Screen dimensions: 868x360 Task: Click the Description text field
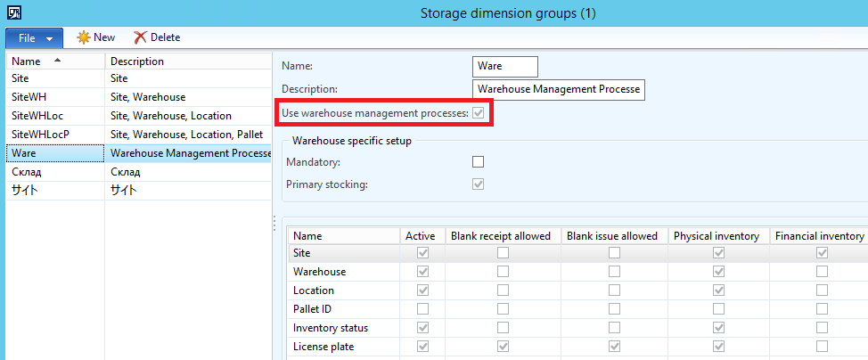(557, 89)
